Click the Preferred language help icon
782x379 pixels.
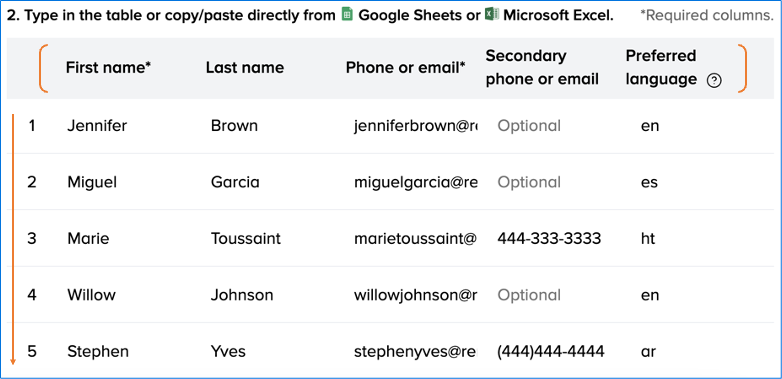[714, 81]
